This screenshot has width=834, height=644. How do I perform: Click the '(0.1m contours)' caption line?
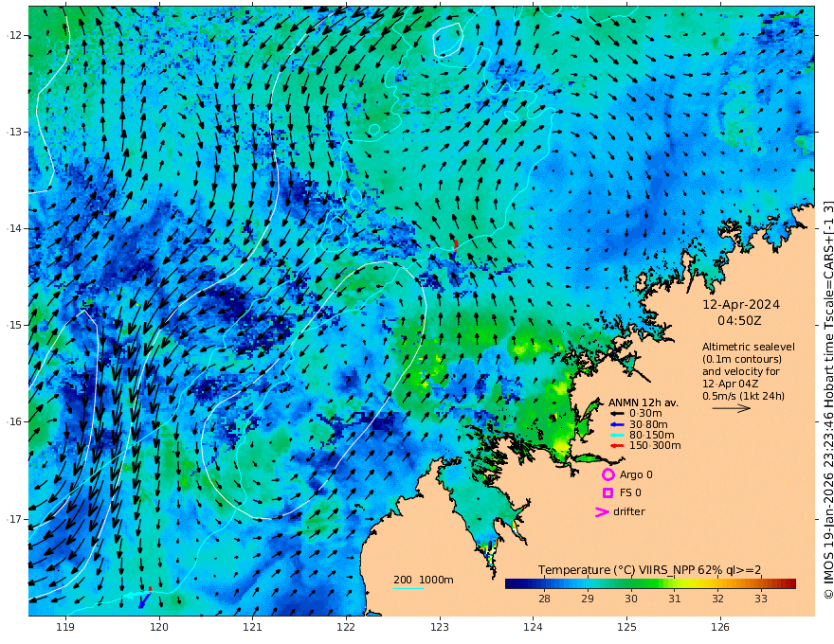pyautogui.click(x=742, y=359)
